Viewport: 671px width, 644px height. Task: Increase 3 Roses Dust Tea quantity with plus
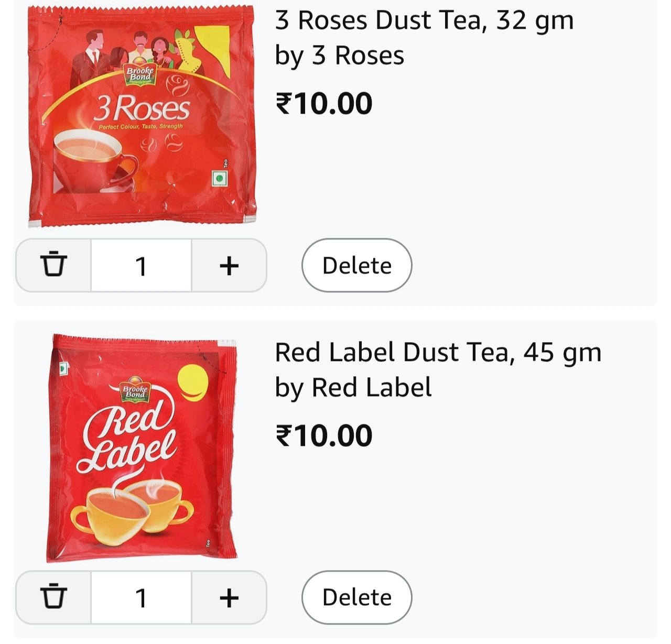[x=229, y=265]
